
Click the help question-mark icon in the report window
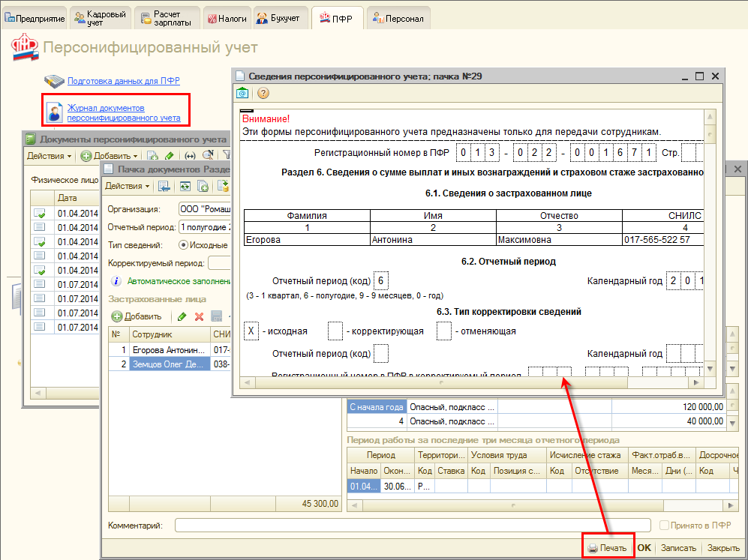point(263,94)
